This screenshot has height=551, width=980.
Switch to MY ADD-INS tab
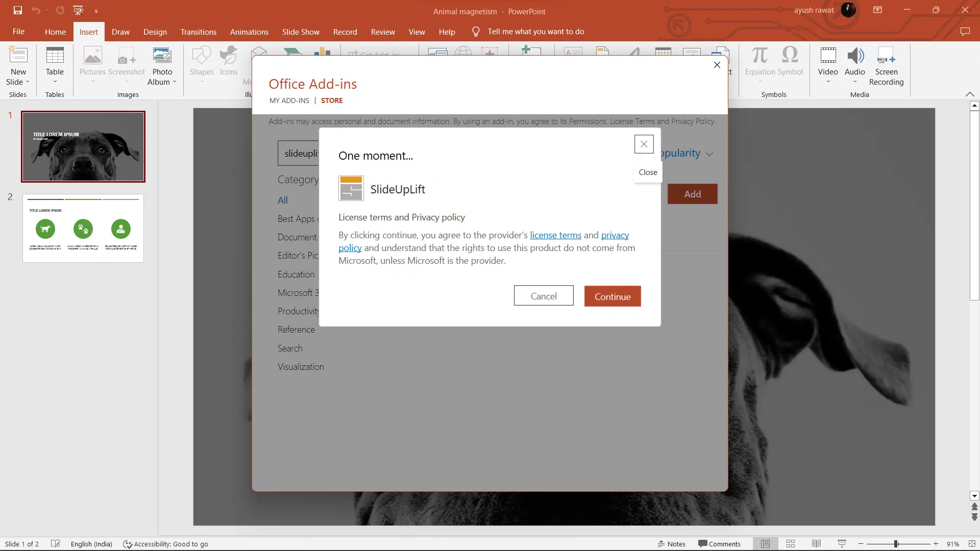(x=289, y=101)
